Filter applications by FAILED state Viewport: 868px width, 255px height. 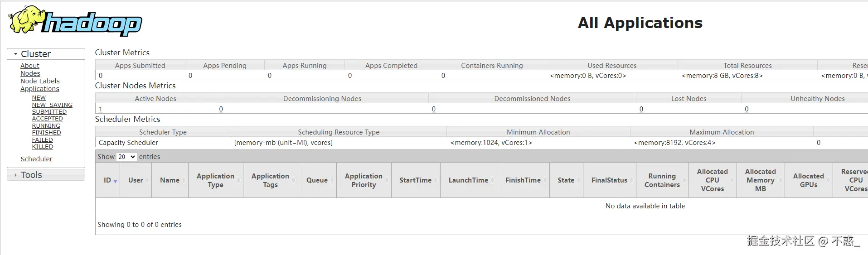(x=43, y=140)
